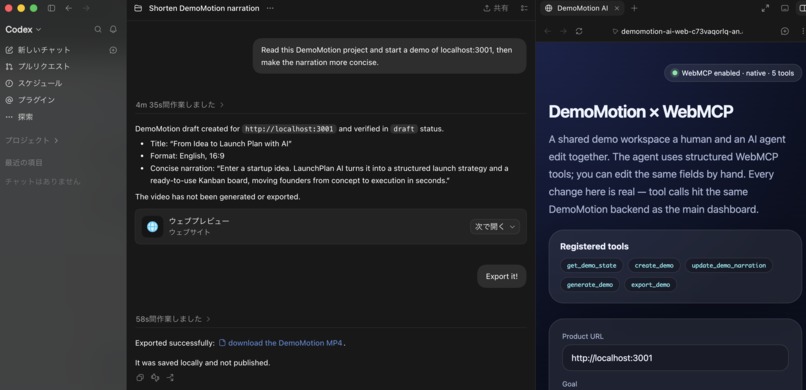Expand the browser preview to fullscreen
806x390 pixels.
tap(765, 8)
